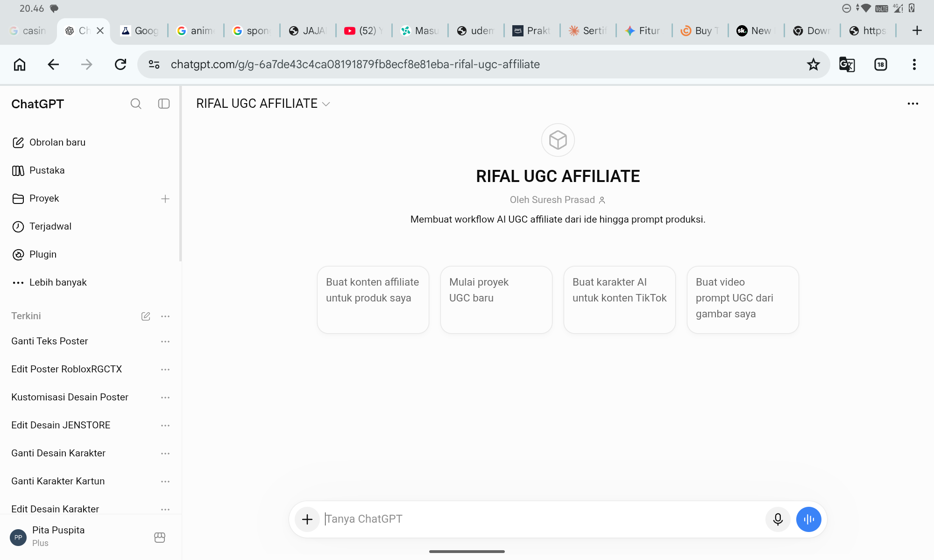
Task: Open the Pustaka library
Action: click(x=38, y=170)
